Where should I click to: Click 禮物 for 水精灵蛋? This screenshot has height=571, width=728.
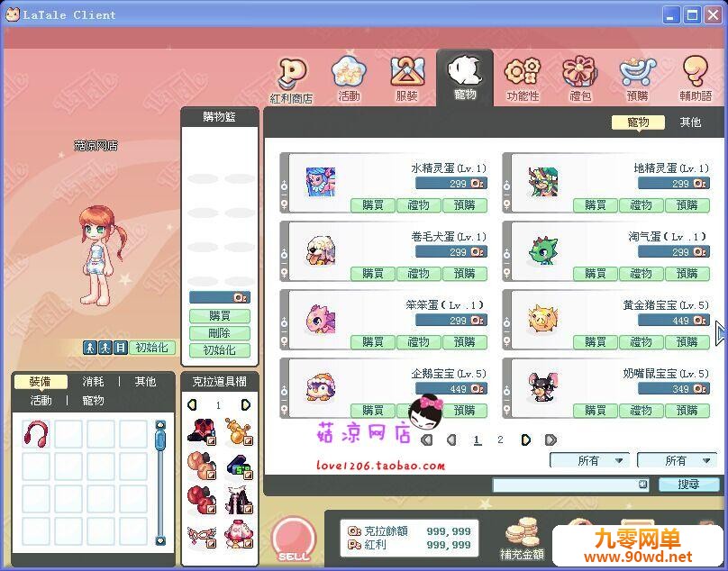pyautogui.click(x=418, y=205)
